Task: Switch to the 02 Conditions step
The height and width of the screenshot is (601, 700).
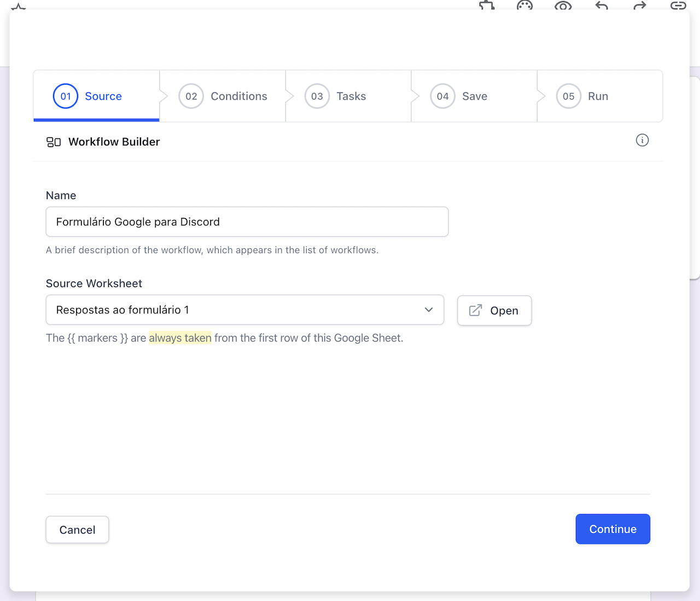Action: pos(223,96)
